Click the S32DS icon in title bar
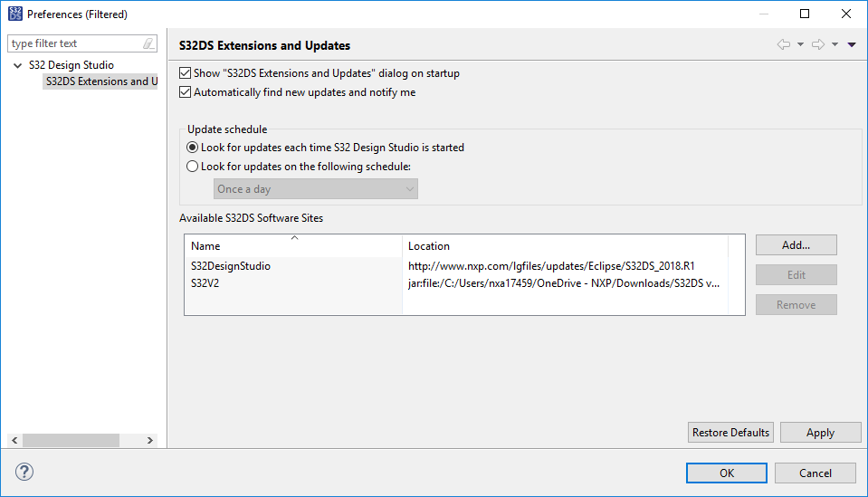 click(14, 14)
